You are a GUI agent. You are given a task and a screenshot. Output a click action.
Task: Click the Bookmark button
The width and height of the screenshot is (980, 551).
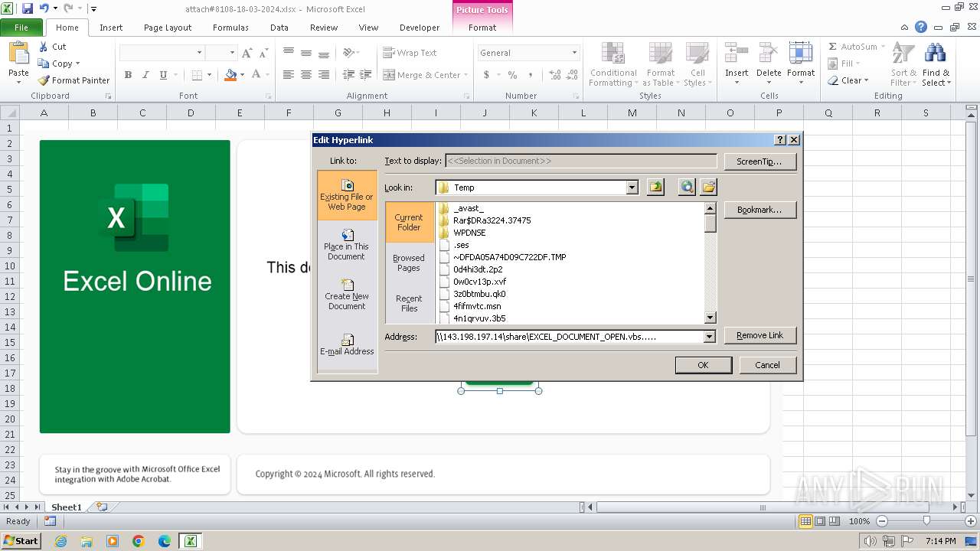[x=759, y=210]
